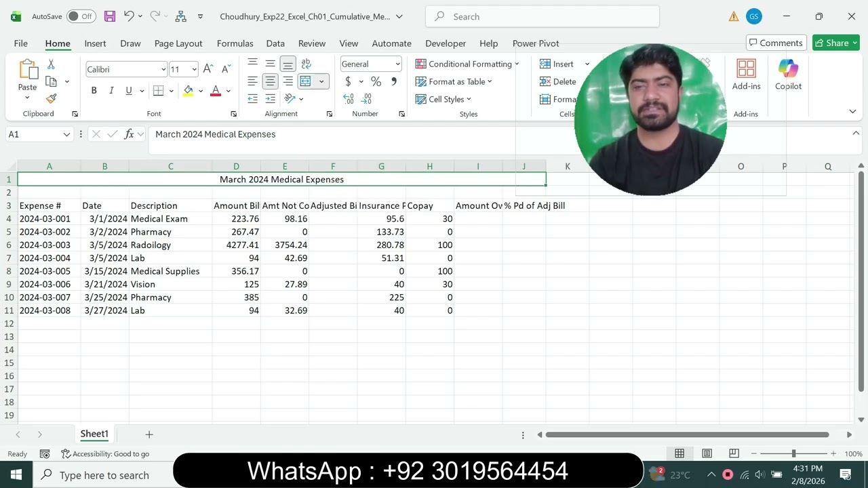Copy selection using the Copy icon

51,81
